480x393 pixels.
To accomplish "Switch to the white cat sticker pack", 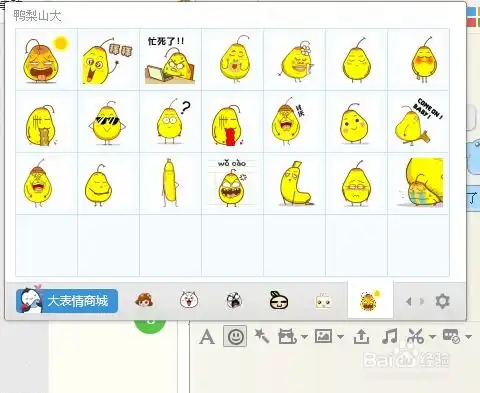I will (189, 300).
